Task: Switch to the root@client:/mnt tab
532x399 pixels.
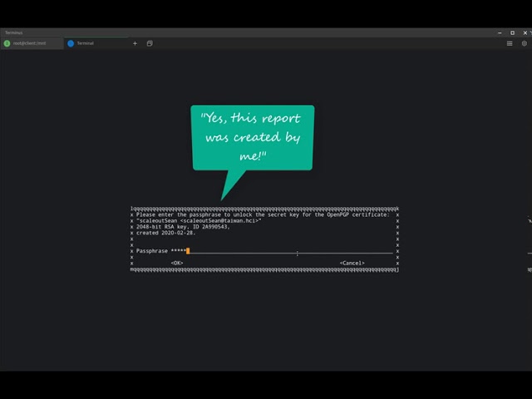Action: [32, 43]
